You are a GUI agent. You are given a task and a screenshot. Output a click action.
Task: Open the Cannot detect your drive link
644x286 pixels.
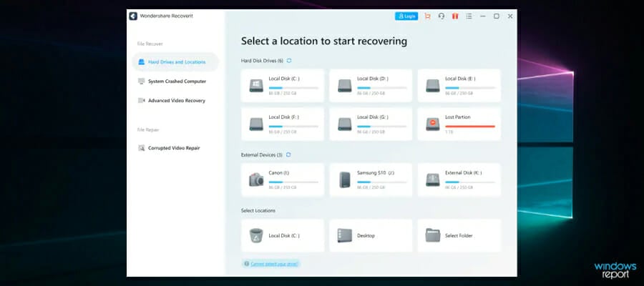coord(275,263)
